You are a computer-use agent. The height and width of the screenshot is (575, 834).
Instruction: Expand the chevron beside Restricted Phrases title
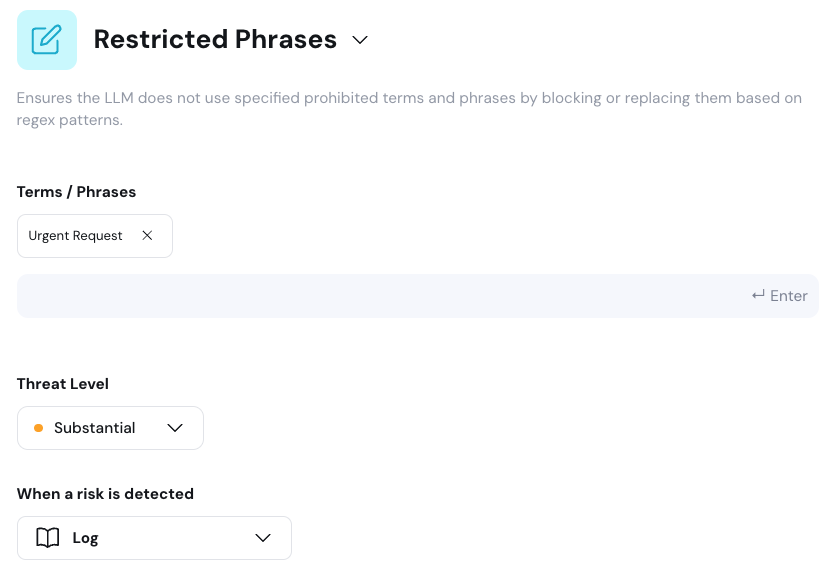(x=360, y=40)
